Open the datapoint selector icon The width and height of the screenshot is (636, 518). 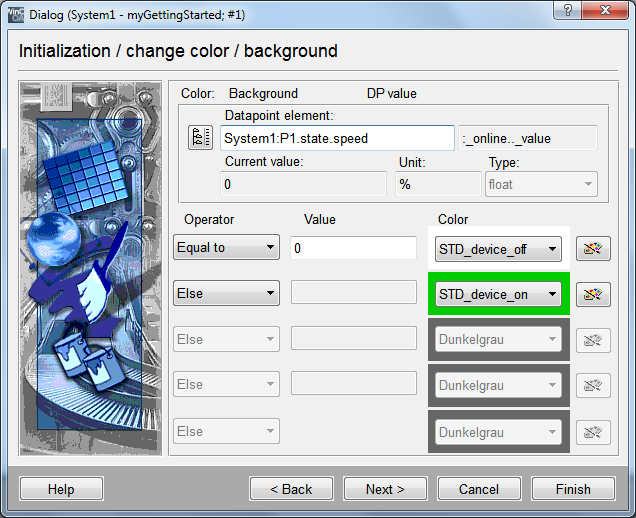(x=200, y=138)
